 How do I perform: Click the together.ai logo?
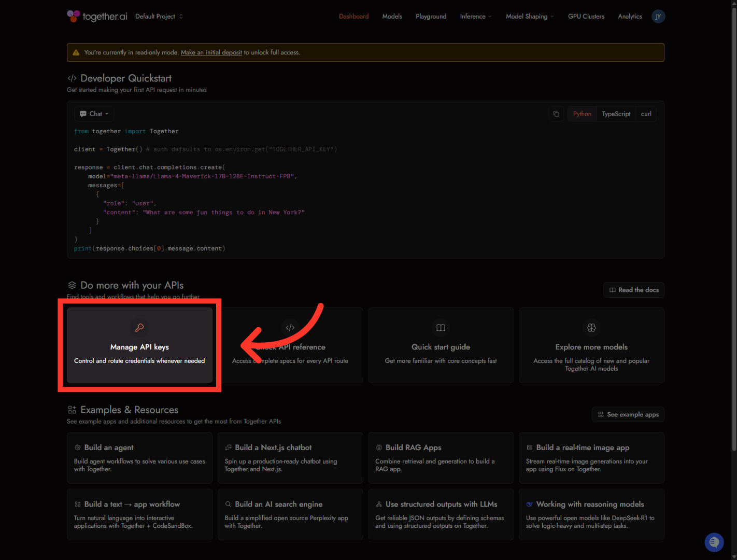click(97, 16)
